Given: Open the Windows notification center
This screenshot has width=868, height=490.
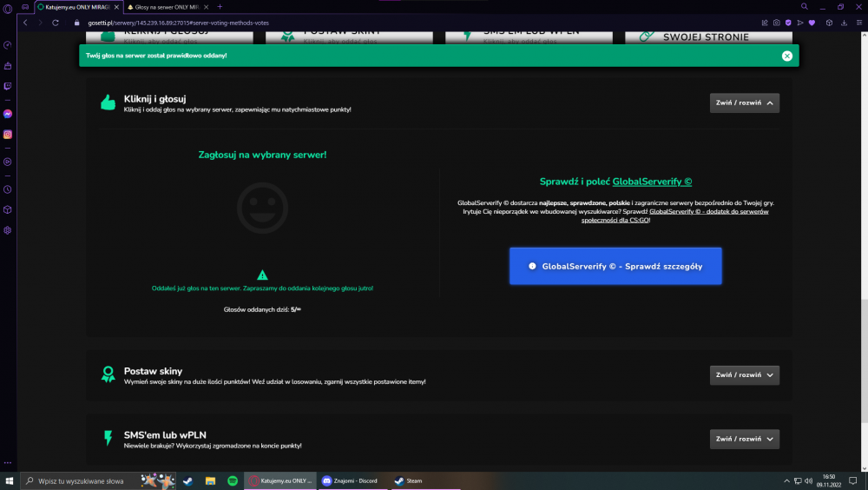Looking at the screenshot, I should (x=853, y=481).
